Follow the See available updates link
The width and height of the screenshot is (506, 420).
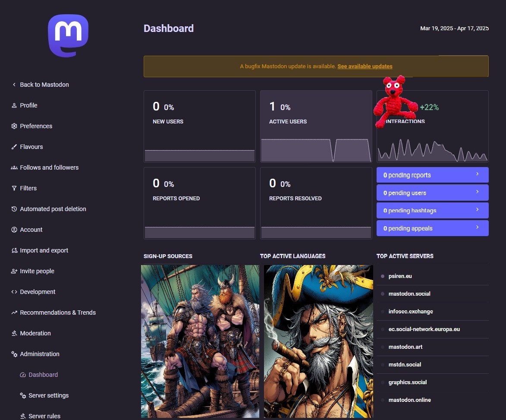pos(365,66)
